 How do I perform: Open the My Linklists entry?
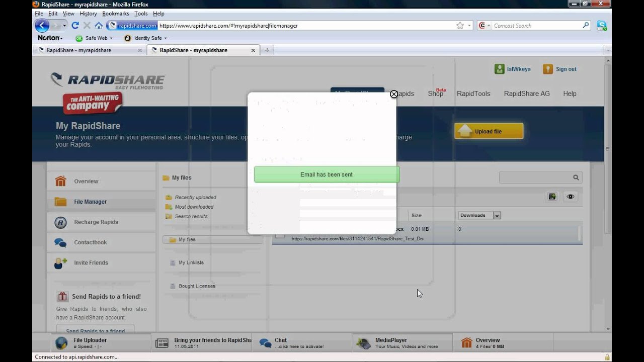[191, 263]
